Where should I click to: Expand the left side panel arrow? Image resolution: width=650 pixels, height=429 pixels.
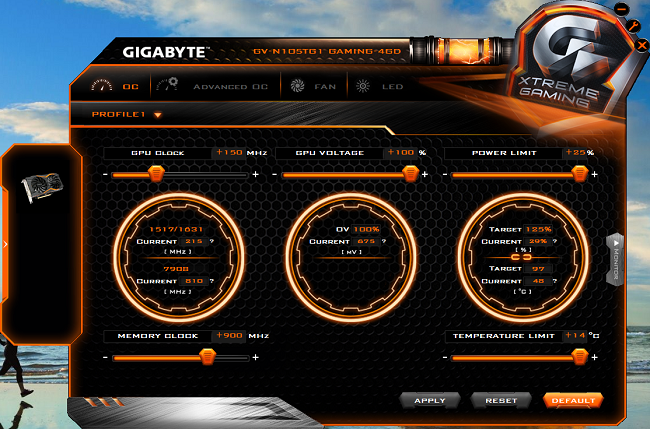click(5, 244)
